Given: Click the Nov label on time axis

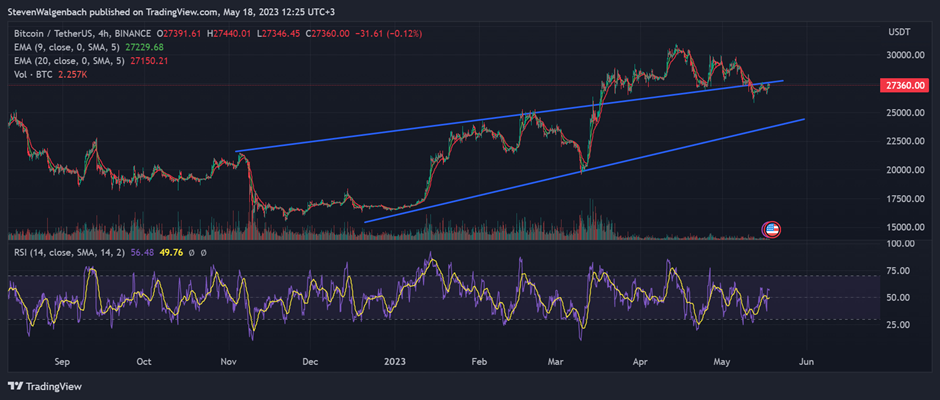Looking at the screenshot, I should [x=228, y=362].
